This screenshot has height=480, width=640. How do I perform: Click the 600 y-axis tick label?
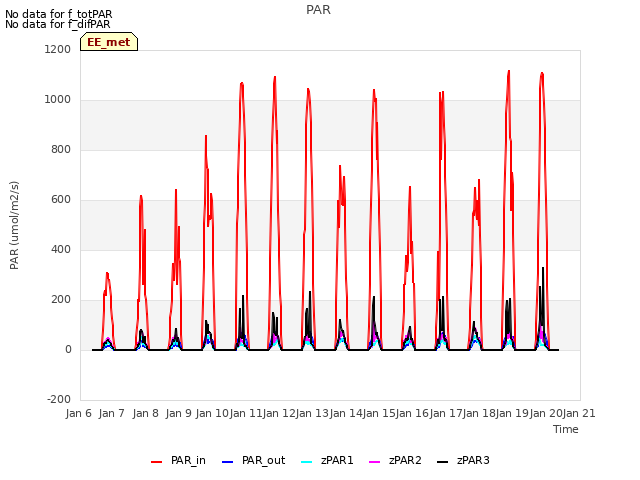click(61, 200)
